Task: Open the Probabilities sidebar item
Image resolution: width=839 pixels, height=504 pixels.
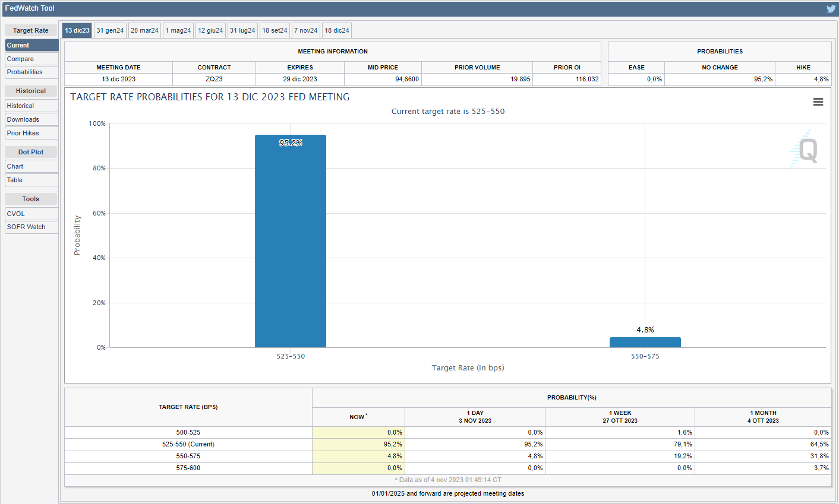Action: pyautogui.click(x=31, y=72)
